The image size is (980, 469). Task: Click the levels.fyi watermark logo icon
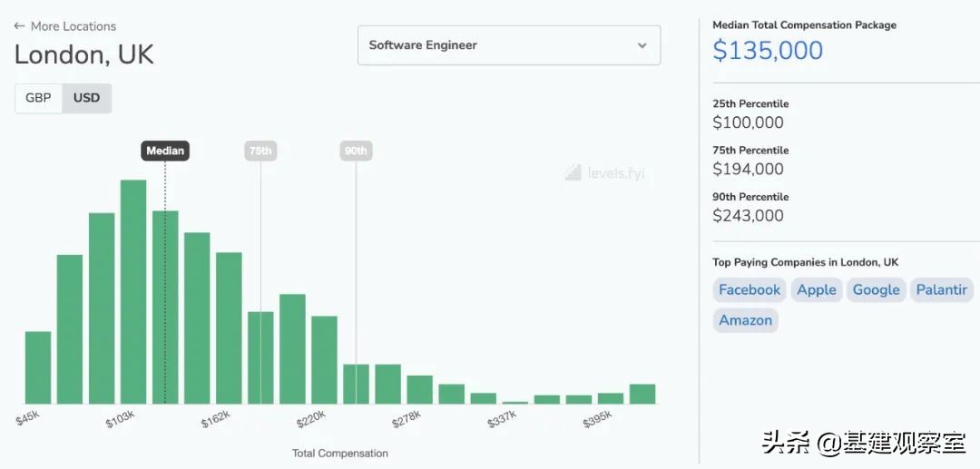pos(573,172)
